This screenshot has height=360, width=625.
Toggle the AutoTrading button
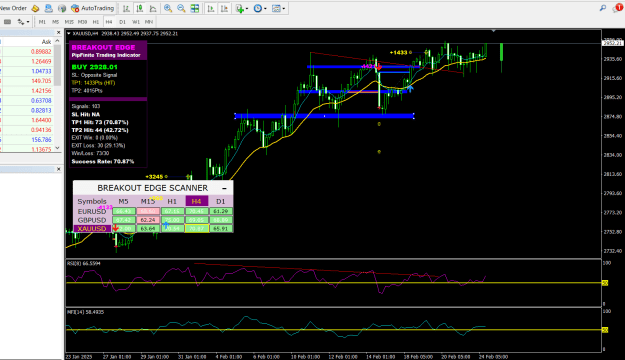92,8
